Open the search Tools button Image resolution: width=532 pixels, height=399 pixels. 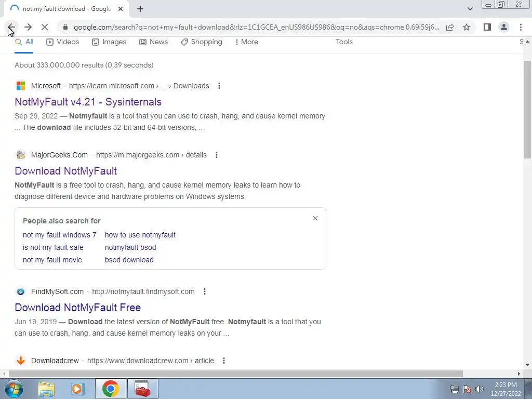(x=344, y=42)
